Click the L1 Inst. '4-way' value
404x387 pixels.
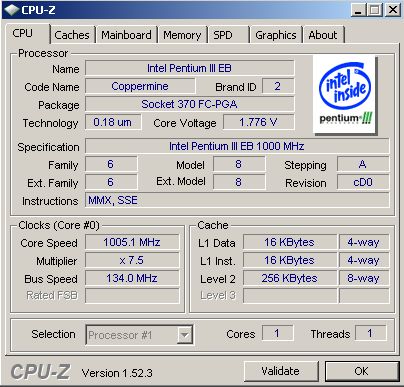click(x=364, y=260)
